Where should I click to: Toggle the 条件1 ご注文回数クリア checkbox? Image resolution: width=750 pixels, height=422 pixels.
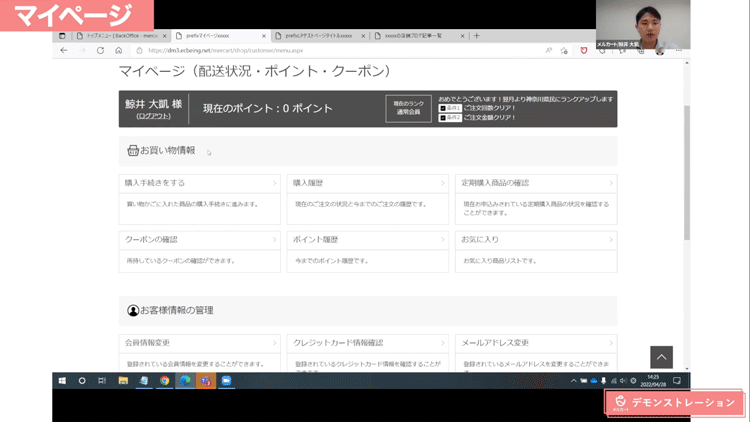(443, 109)
